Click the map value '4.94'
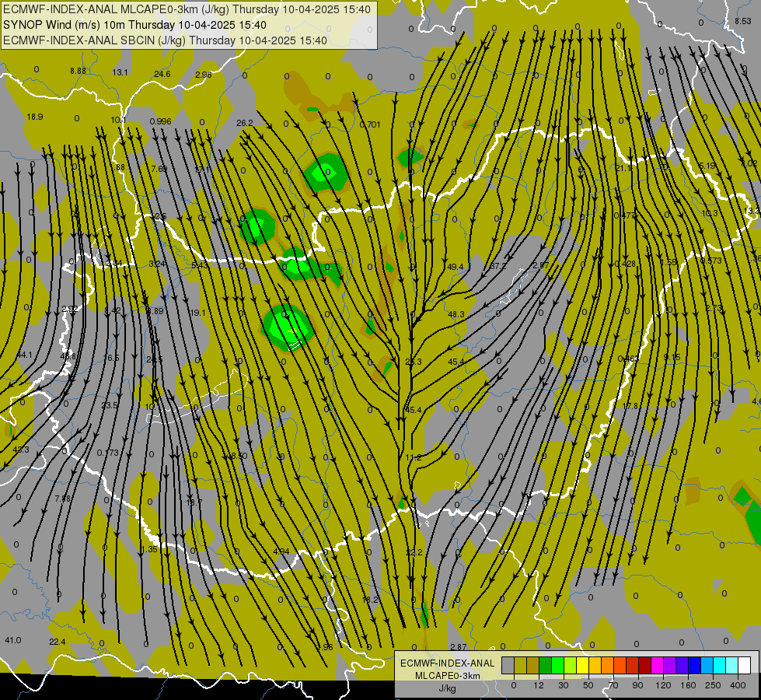 281,551
